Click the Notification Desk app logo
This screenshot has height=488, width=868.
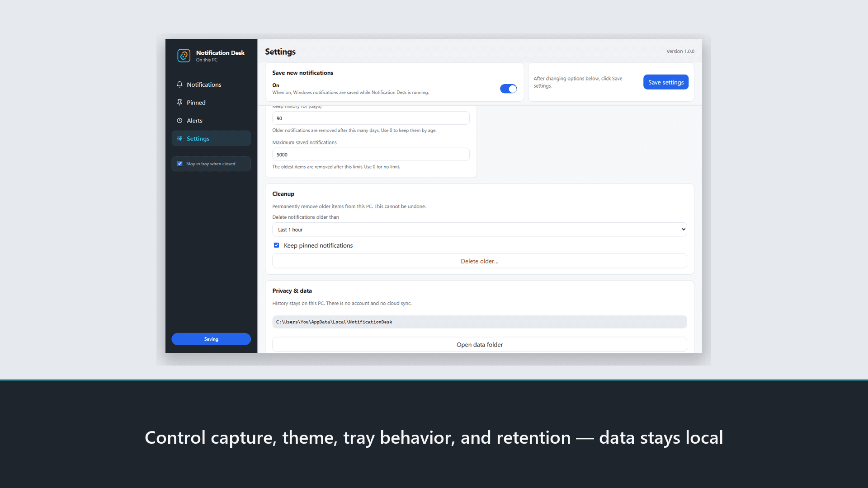184,56
